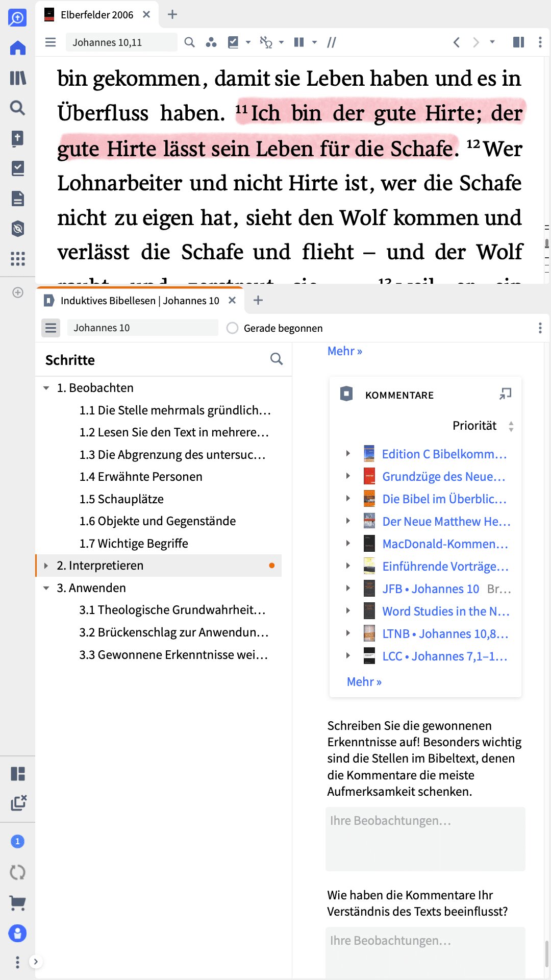This screenshot has height=980, width=551.
Task: Click the 'Johannes 10,11' reference box
Action: click(x=121, y=42)
